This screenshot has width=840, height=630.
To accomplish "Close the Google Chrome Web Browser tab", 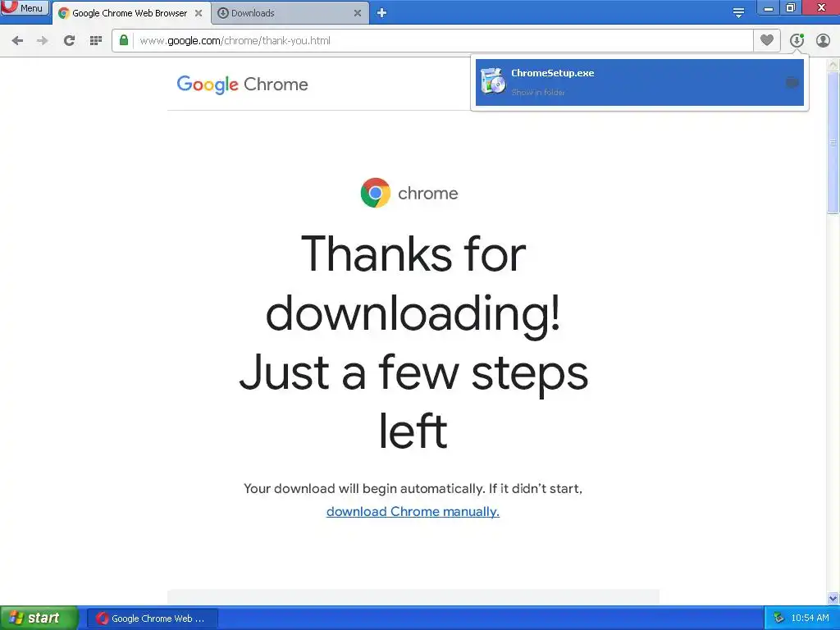I will point(199,13).
